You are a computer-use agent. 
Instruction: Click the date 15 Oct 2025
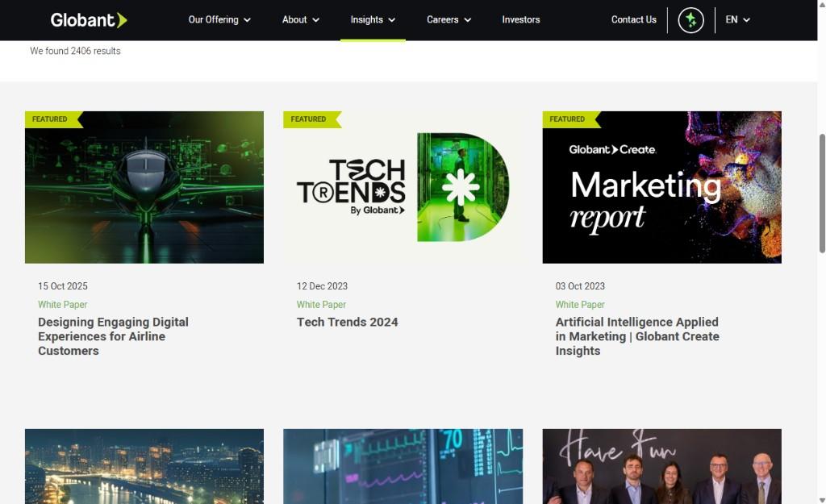coord(63,286)
